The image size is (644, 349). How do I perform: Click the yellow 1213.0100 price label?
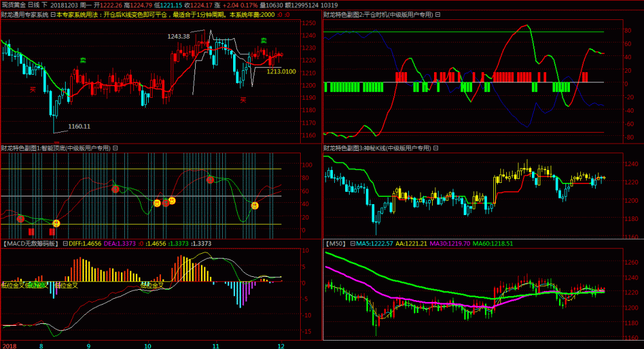(281, 72)
